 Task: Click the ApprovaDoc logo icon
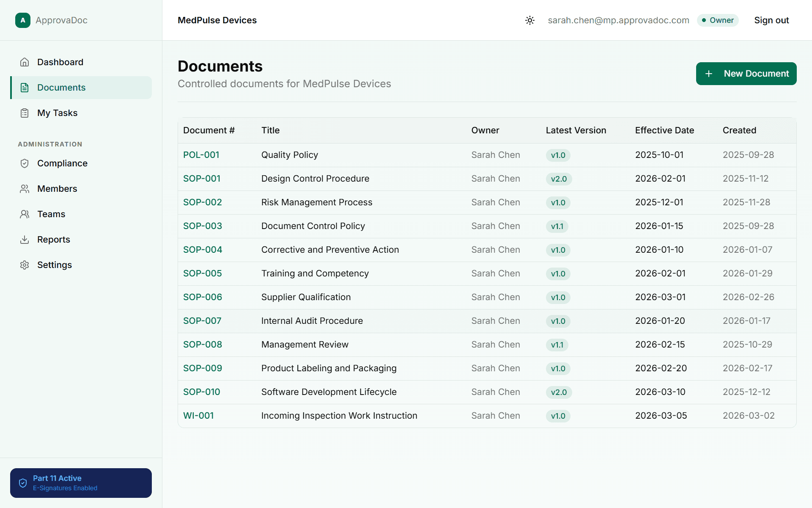23,20
